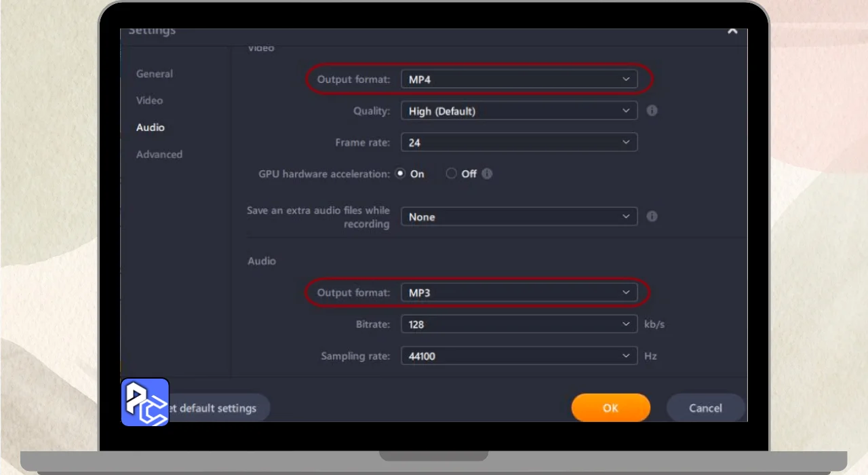Click the "Frame rate:" label

pyautogui.click(x=363, y=143)
